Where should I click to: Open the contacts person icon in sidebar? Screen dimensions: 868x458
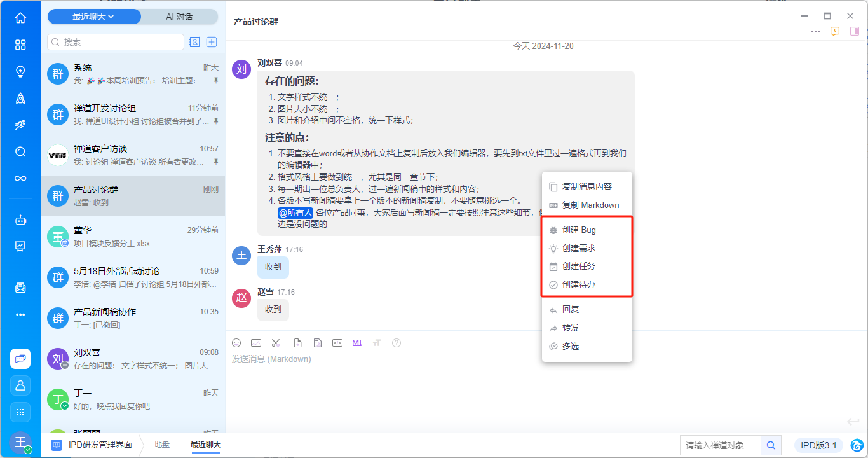20,385
